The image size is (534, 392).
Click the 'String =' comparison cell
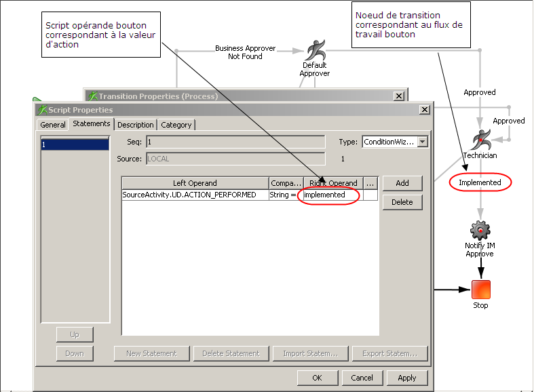point(286,195)
